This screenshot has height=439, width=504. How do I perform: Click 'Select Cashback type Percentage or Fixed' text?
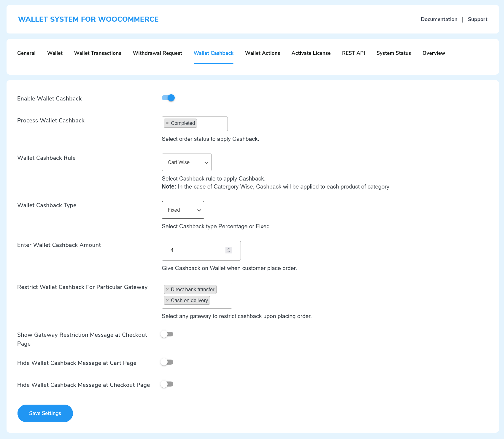[216, 226]
